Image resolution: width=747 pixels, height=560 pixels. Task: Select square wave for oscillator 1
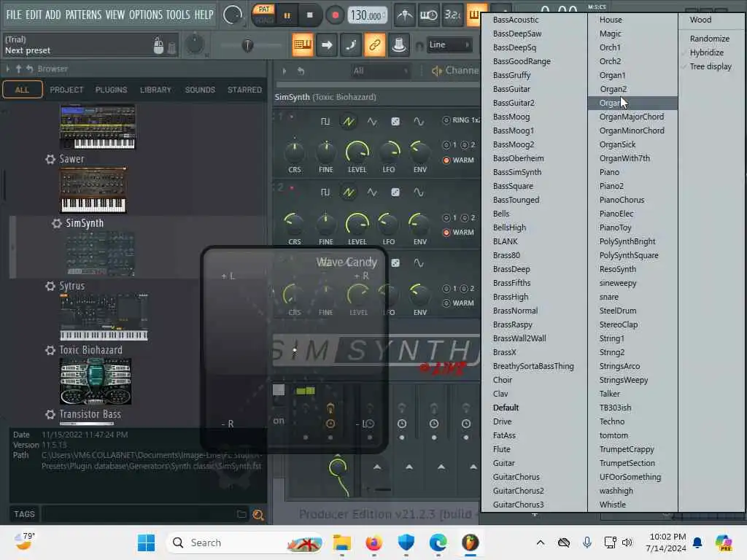click(325, 122)
